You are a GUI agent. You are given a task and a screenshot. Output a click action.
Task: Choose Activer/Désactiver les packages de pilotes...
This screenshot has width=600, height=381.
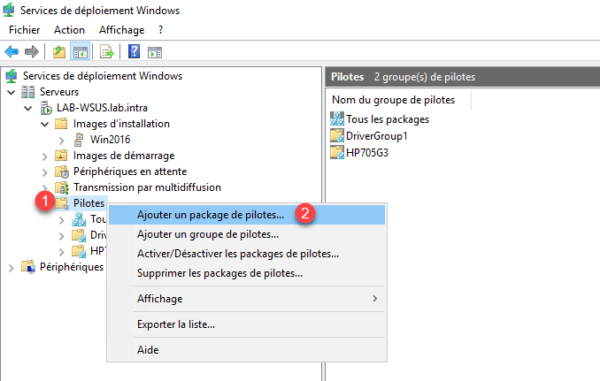(247, 254)
